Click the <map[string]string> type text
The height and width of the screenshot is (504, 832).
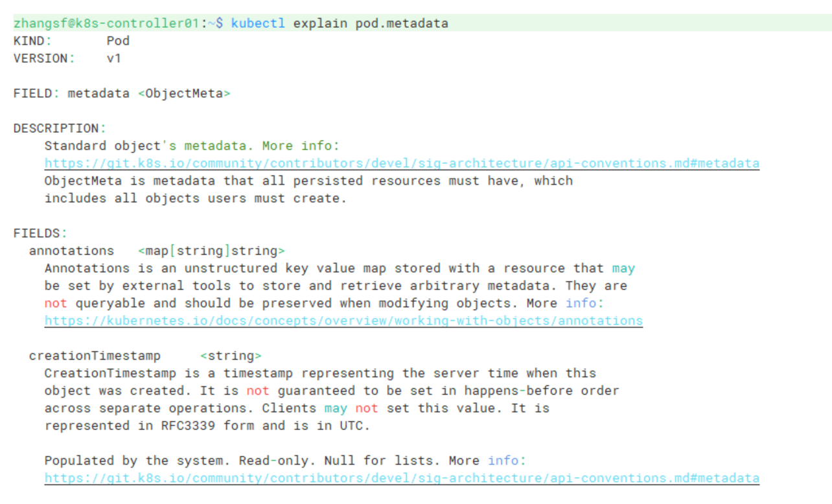[x=211, y=251]
